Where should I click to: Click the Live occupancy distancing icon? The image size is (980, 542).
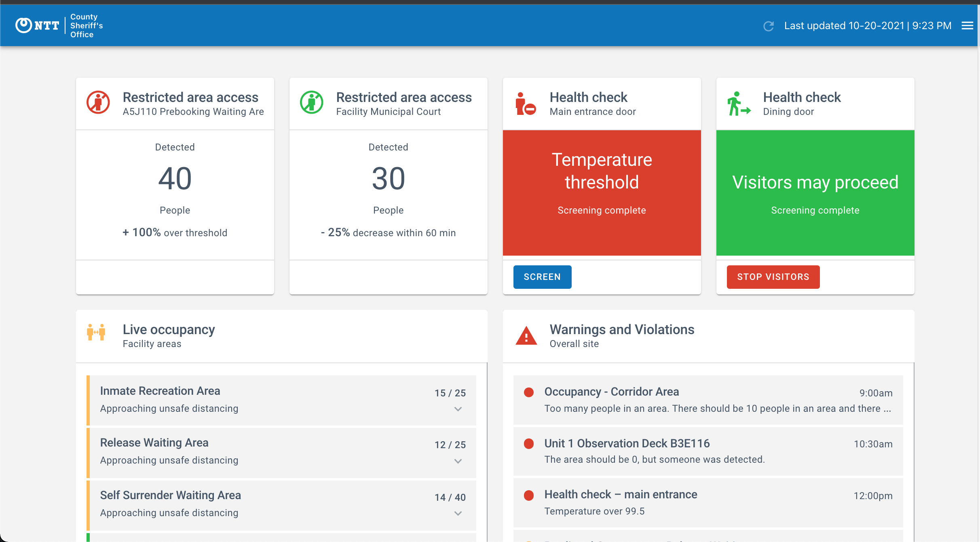click(96, 332)
